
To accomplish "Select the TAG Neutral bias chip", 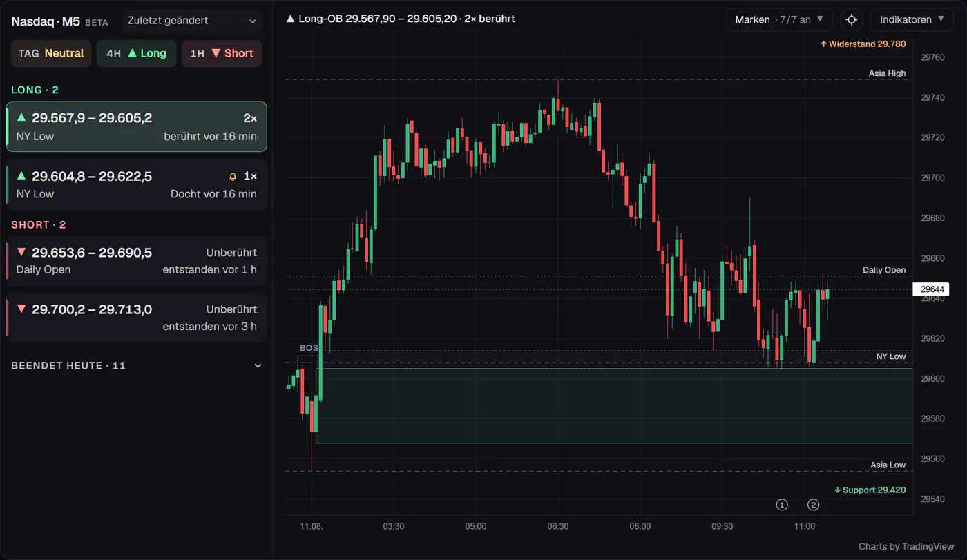I will point(51,53).
